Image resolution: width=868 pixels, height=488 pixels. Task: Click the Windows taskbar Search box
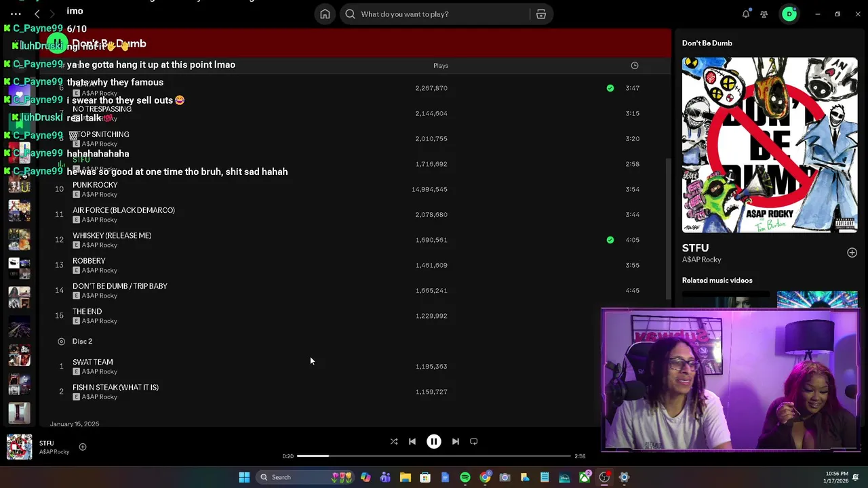305,477
